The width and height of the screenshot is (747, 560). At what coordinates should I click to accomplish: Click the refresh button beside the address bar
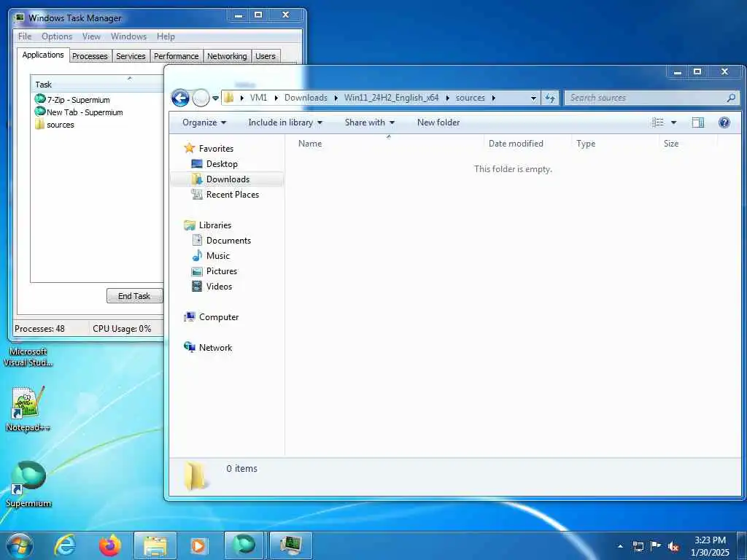(x=550, y=98)
